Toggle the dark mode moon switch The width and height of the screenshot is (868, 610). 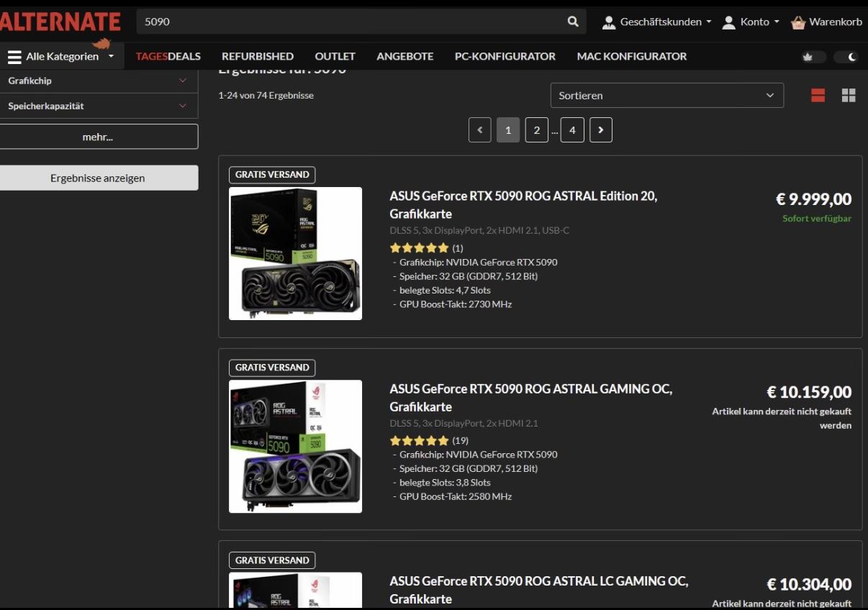(846, 57)
